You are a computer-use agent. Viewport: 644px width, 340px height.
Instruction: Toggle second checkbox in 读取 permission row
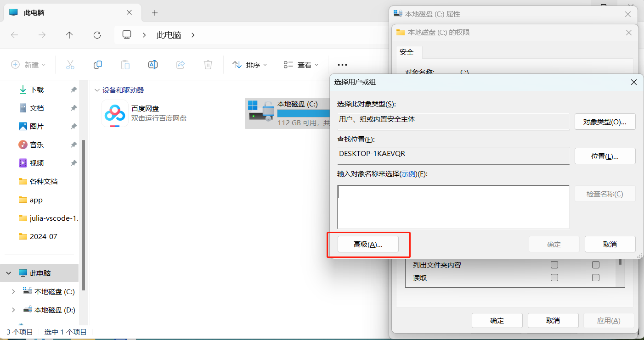(x=596, y=278)
